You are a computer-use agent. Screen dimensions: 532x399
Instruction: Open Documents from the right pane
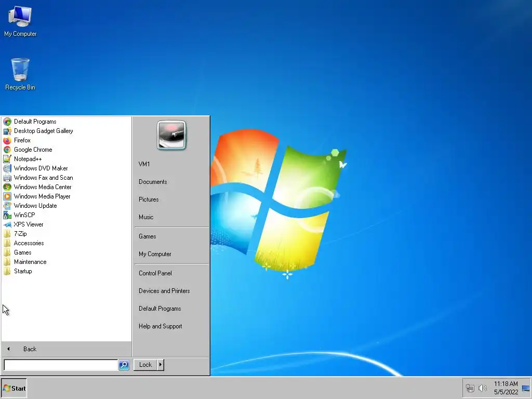coord(171,182)
